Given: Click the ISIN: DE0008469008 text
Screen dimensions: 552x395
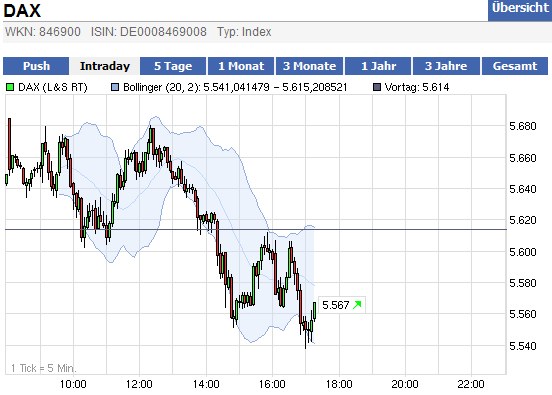Looking at the screenshot, I should 149,32.
